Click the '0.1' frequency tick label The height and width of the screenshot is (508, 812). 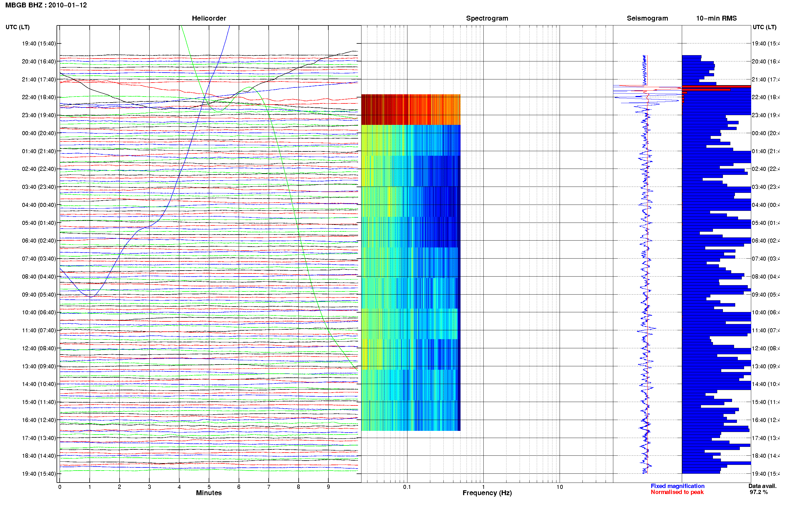[x=407, y=487]
